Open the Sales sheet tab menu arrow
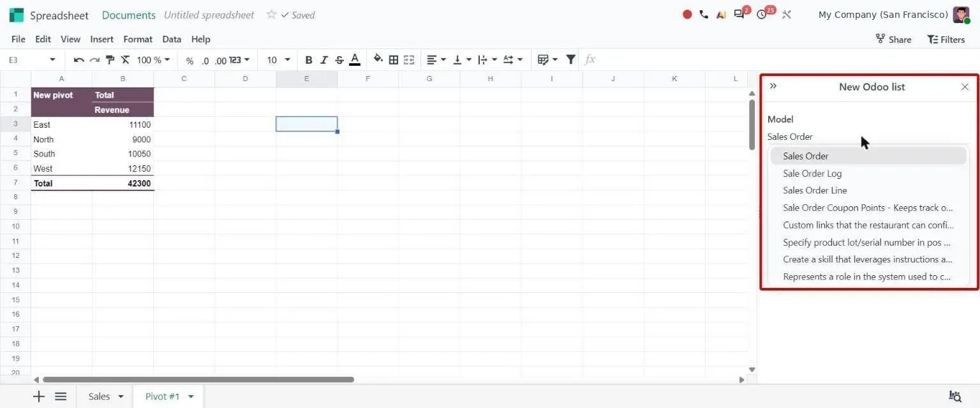Viewport: 980px width, 408px height. pos(121,397)
